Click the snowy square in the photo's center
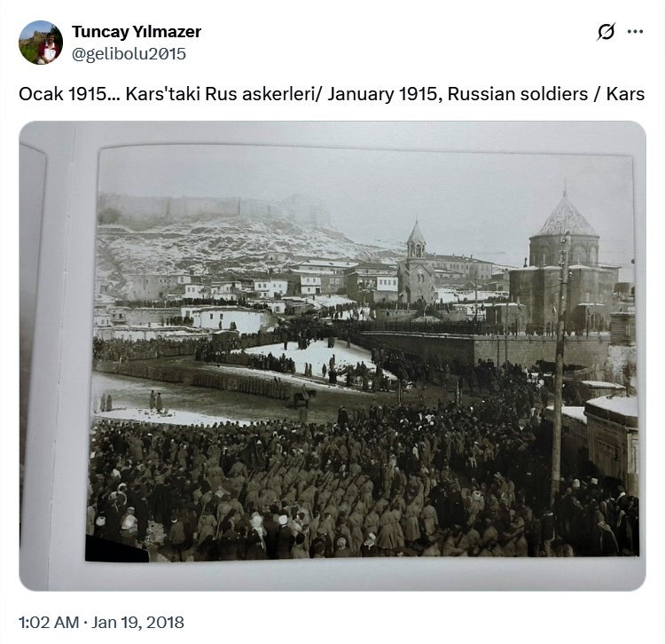665x644 pixels. (310, 357)
